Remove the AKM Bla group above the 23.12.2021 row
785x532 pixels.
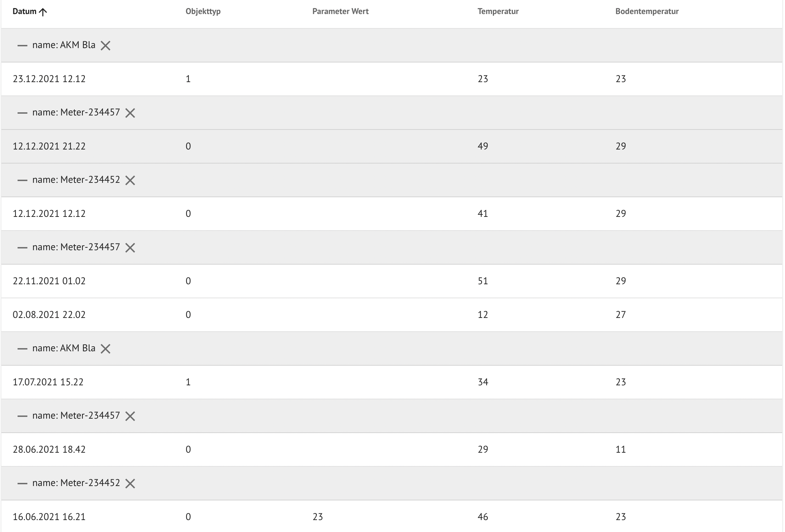pos(105,46)
